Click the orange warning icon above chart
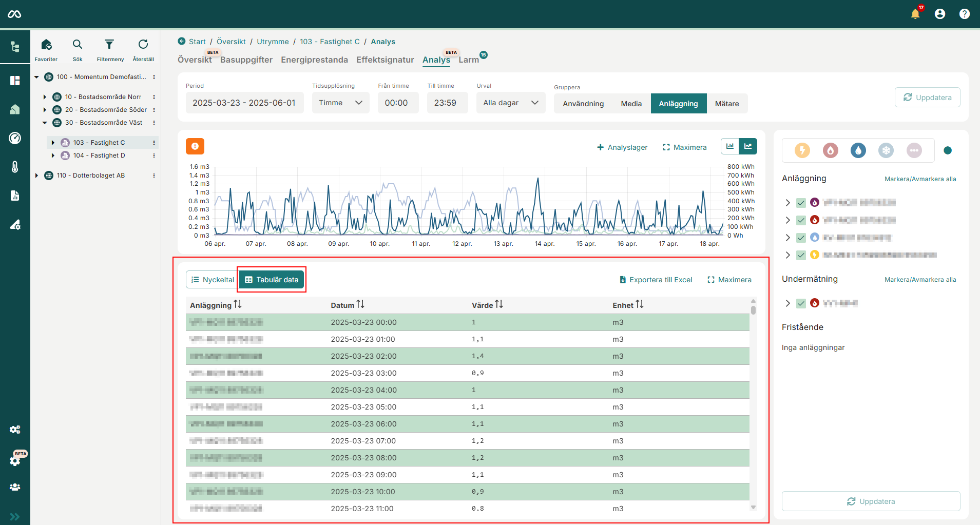The height and width of the screenshot is (525, 980). tap(195, 146)
